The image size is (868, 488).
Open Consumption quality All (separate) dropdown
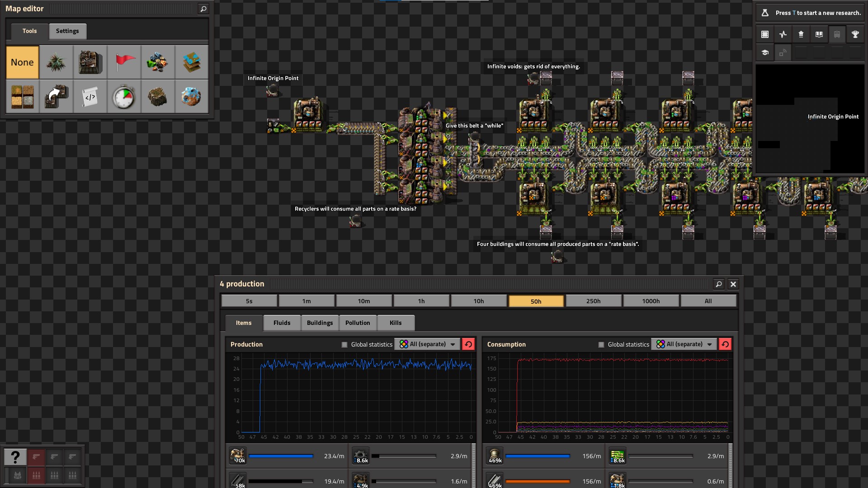[684, 344]
